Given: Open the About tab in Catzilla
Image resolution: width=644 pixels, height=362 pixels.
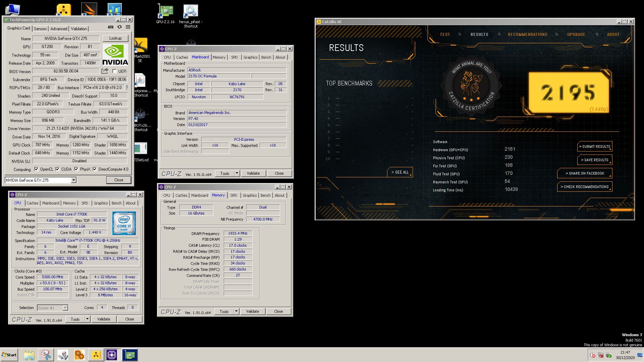Looking at the screenshot, I should [x=613, y=35].
